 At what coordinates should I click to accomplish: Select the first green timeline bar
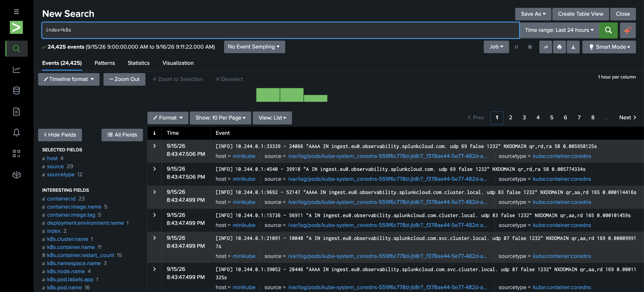coord(268,95)
